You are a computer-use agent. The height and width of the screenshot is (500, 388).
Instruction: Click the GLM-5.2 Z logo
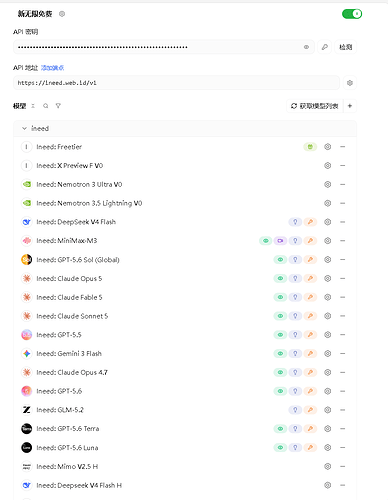tap(26, 410)
